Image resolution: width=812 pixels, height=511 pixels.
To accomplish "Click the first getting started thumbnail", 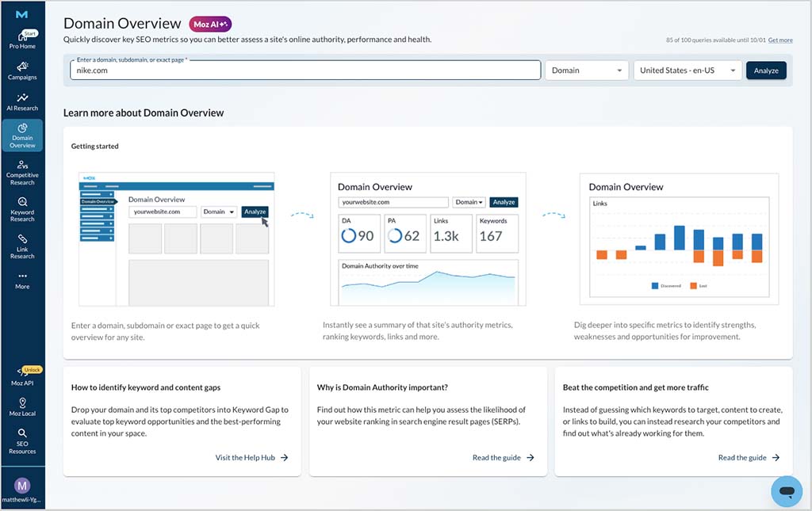I will point(177,239).
